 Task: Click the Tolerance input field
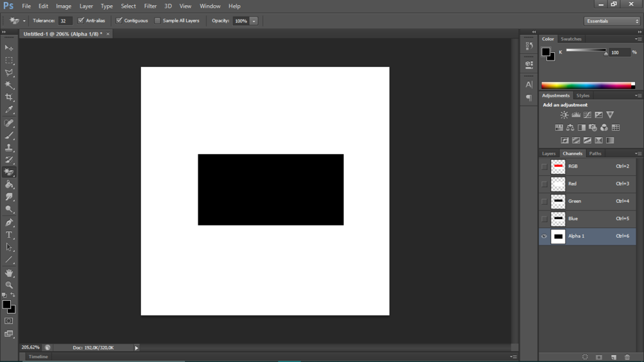tap(64, 21)
